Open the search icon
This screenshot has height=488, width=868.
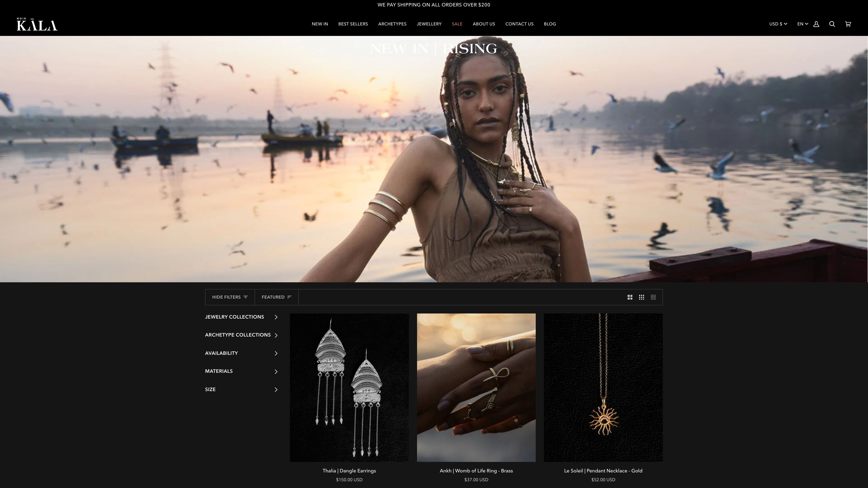point(832,24)
